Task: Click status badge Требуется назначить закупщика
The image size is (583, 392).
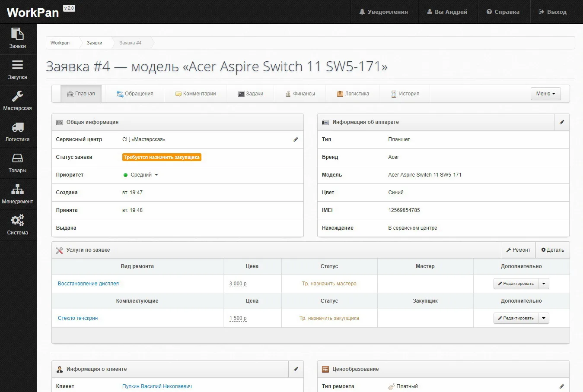Action: click(162, 157)
